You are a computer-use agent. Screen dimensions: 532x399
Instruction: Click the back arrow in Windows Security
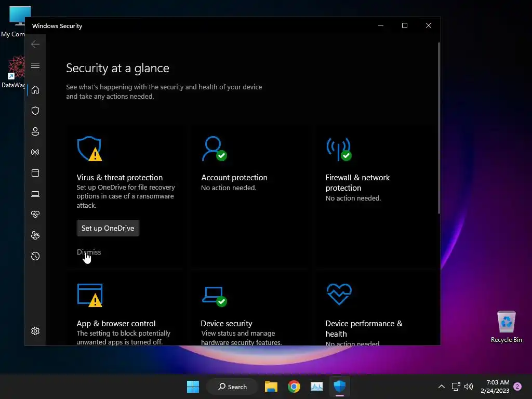point(35,44)
